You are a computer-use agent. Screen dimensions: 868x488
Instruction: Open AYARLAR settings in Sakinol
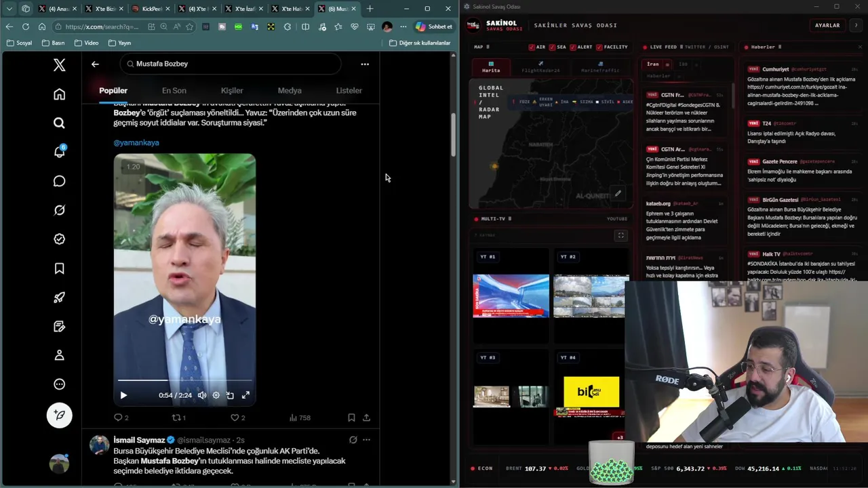[827, 25]
